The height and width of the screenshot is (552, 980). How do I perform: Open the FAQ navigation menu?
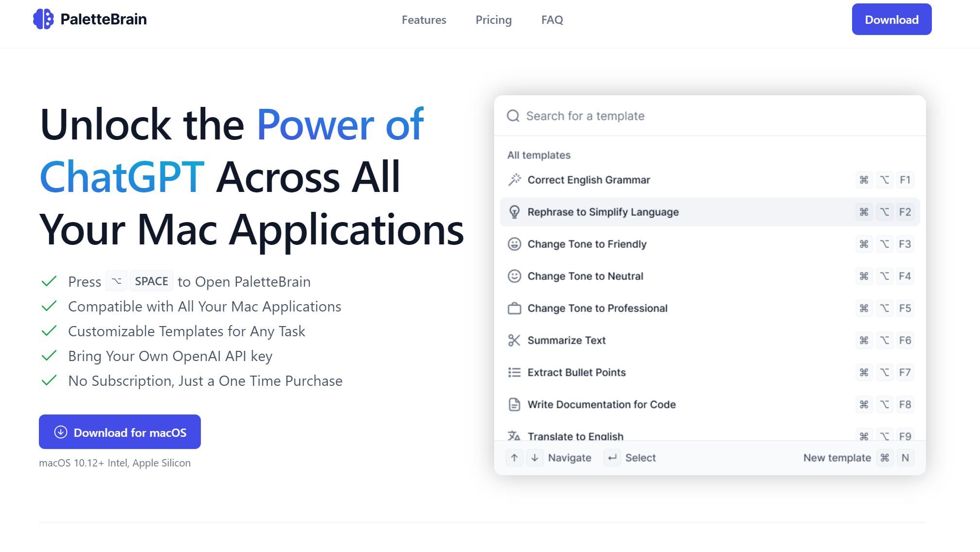click(x=552, y=19)
